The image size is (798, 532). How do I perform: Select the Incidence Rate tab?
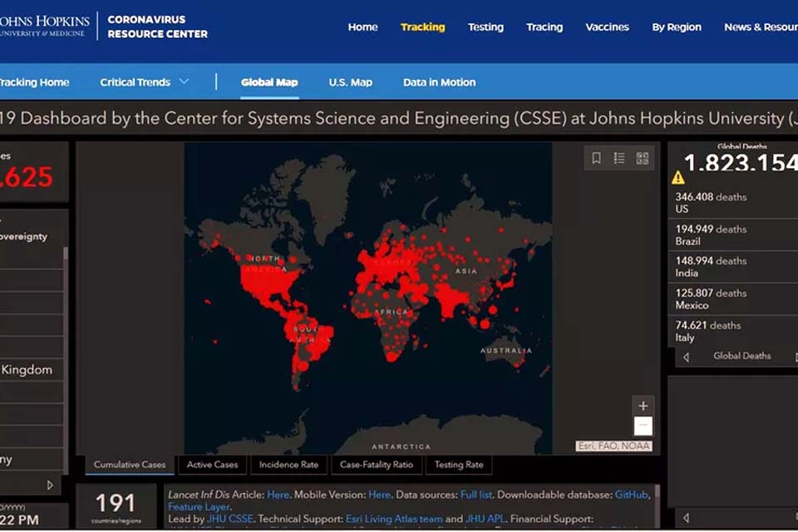click(x=288, y=465)
